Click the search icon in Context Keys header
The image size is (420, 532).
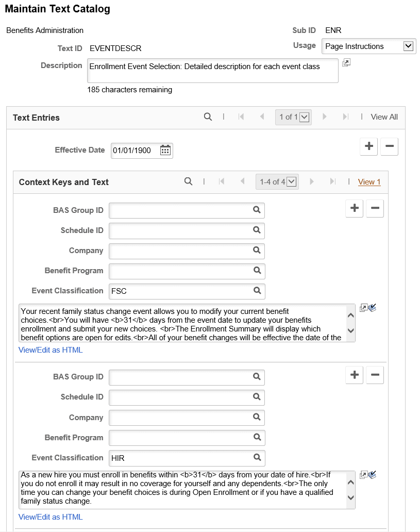click(188, 181)
